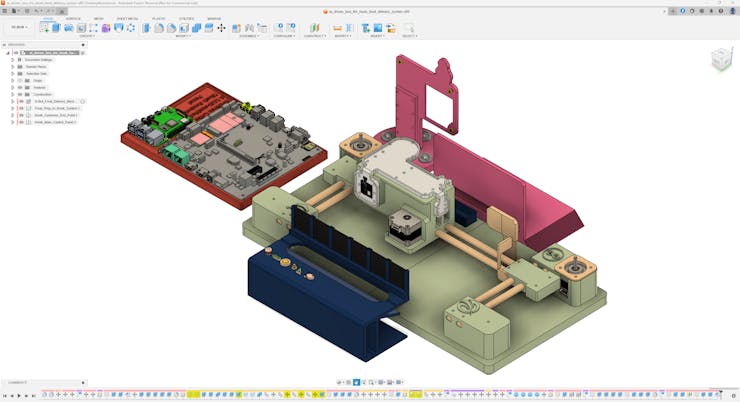Click the Insert Derive tool icon

366,28
